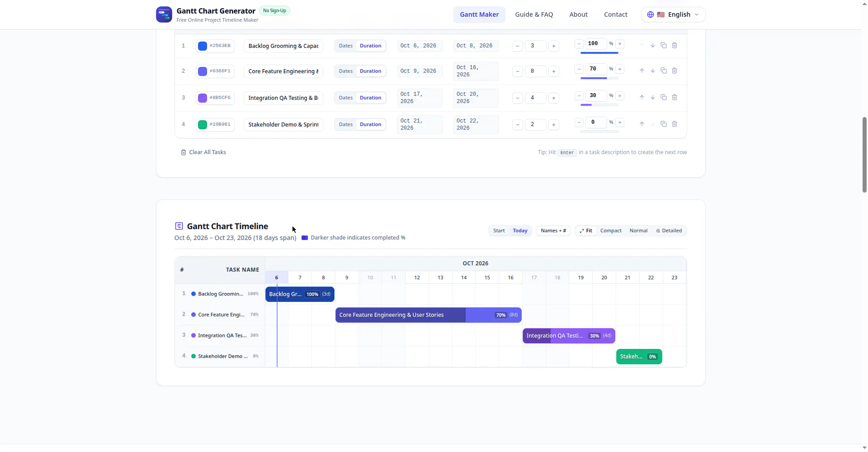Select Normal zoom level
This screenshot has width=868, height=452.
[x=638, y=231]
